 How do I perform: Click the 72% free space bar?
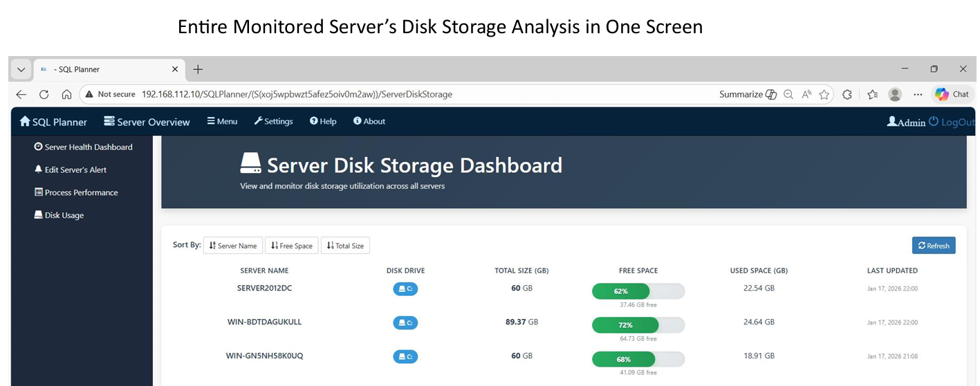point(625,324)
